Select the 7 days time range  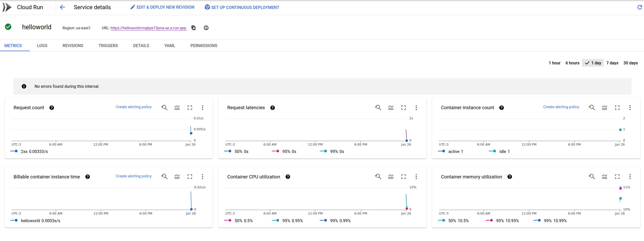(612, 63)
